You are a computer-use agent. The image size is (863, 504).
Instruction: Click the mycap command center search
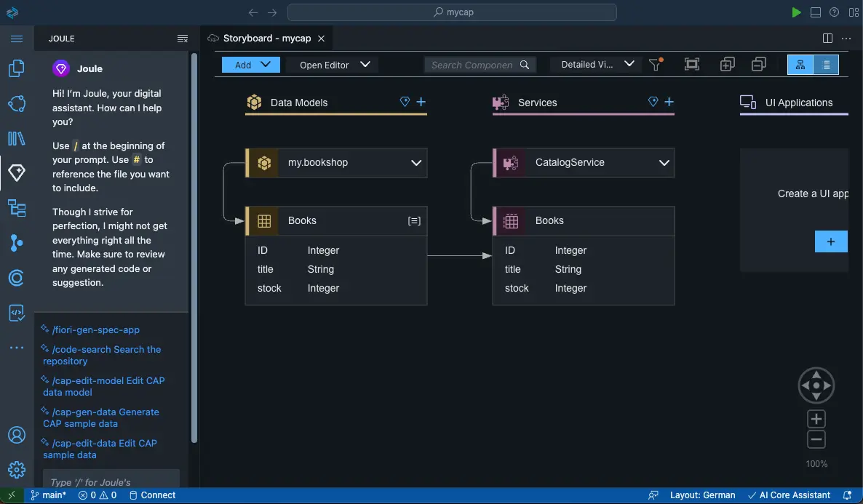[x=452, y=12]
